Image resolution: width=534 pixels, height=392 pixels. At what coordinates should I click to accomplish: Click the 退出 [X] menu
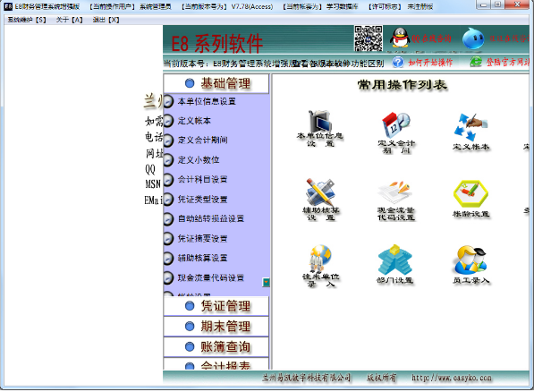point(106,20)
